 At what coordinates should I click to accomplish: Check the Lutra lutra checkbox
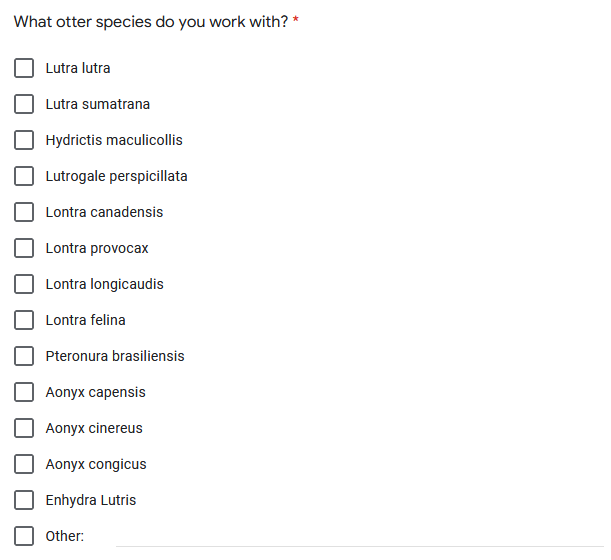coord(24,69)
